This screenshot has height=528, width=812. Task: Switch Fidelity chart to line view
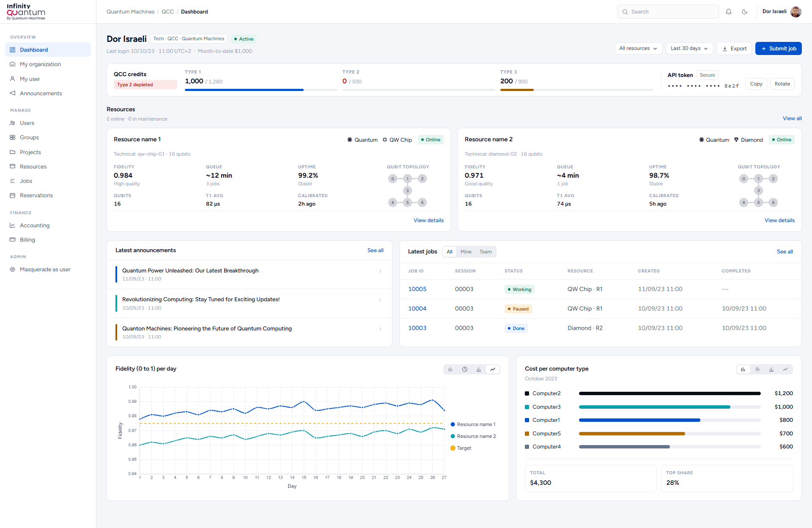point(493,369)
